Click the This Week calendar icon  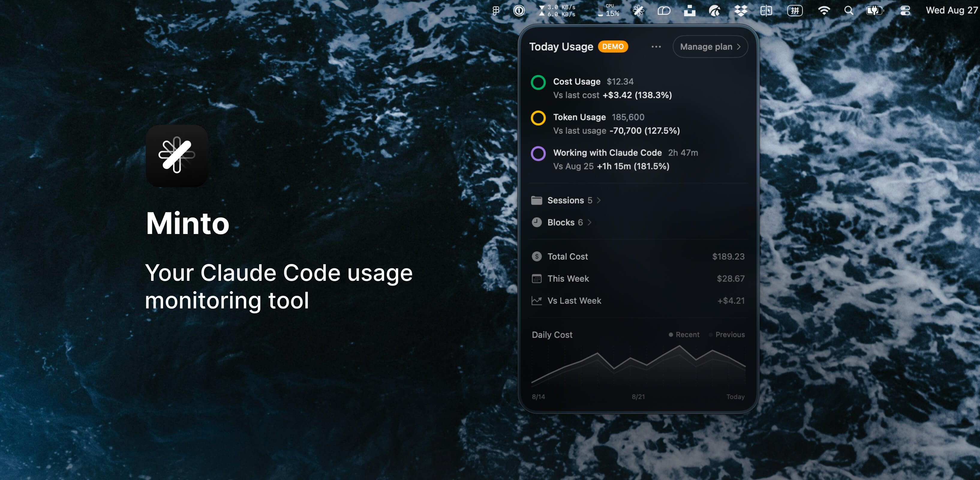coord(536,279)
